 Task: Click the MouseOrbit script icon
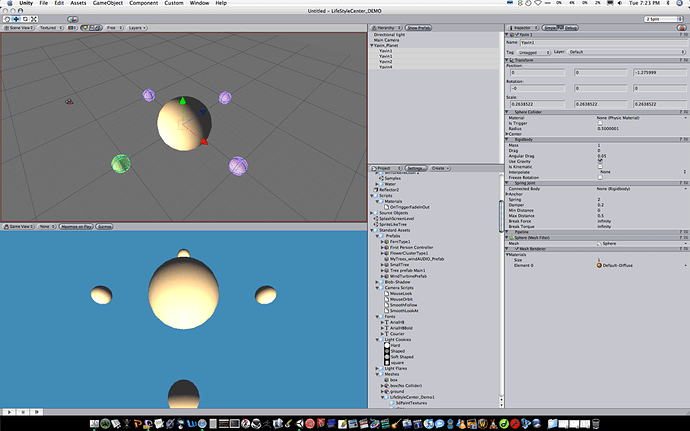[x=386, y=298]
